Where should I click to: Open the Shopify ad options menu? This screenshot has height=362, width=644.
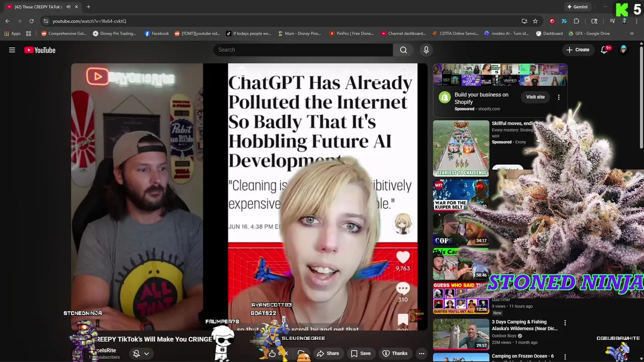point(558,97)
